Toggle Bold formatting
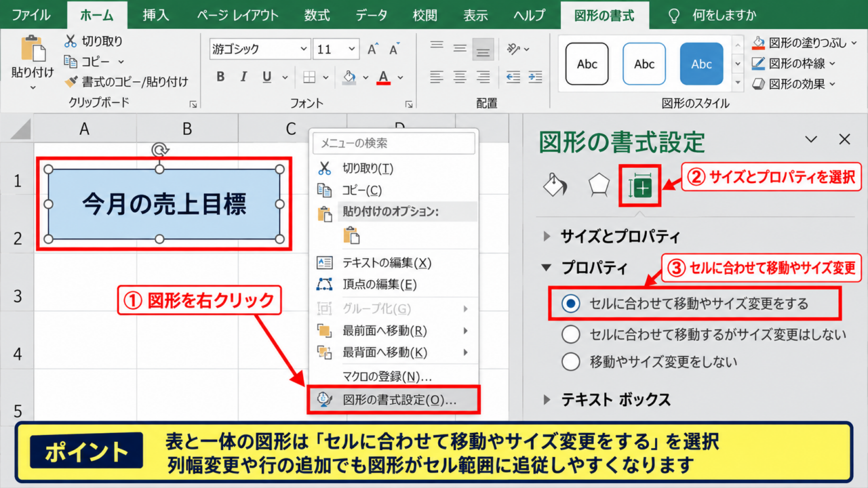 (220, 77)
